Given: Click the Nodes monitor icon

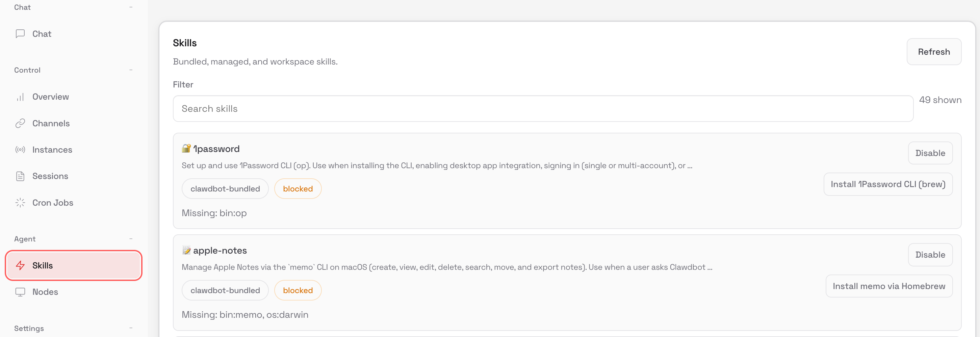Looking at the screenshot, I should click(20, 292).
